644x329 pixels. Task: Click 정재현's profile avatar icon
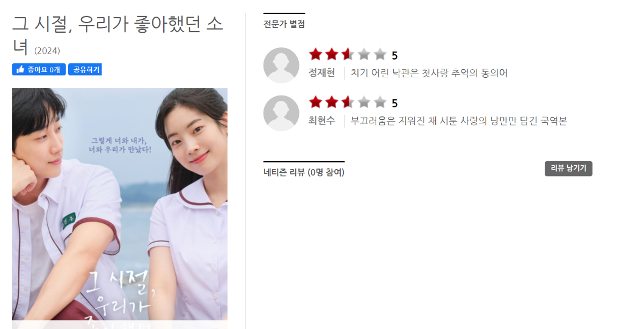(x=281, y=65)
